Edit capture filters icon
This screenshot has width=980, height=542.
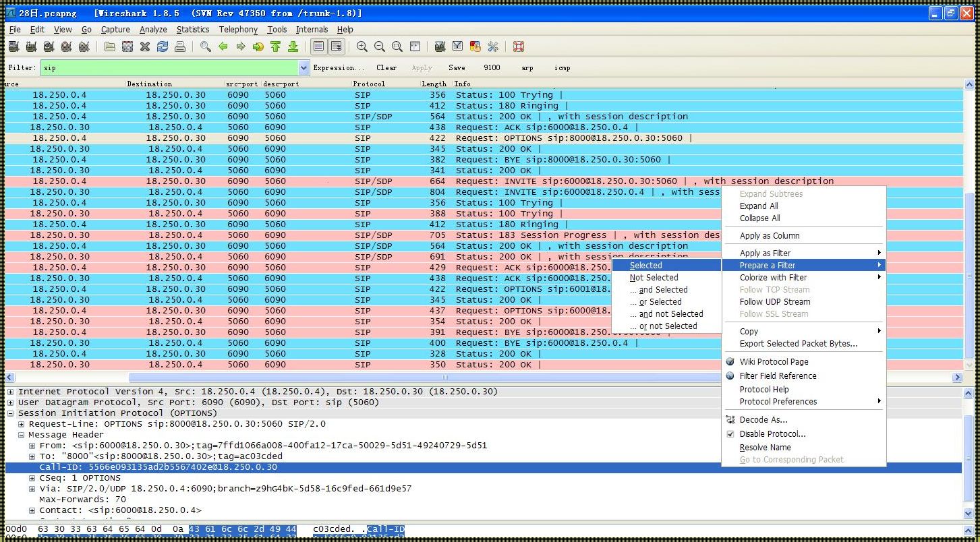tap(440, 47)
